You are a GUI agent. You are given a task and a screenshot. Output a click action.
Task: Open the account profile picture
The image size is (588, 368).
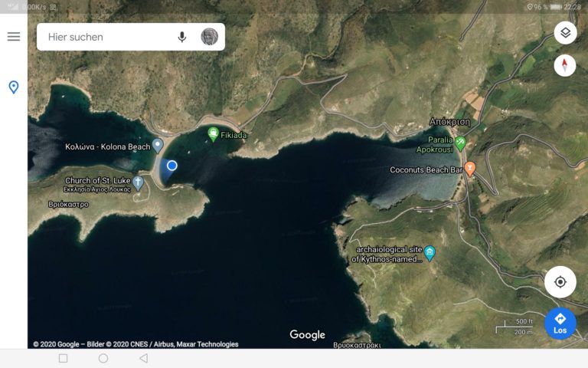pos(209,37)
